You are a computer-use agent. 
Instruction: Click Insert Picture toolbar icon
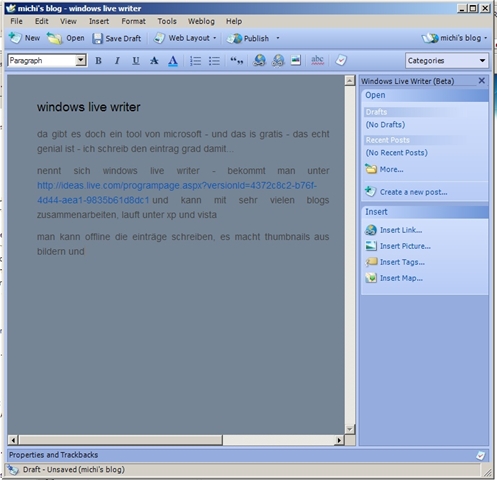tap(296, 60)
